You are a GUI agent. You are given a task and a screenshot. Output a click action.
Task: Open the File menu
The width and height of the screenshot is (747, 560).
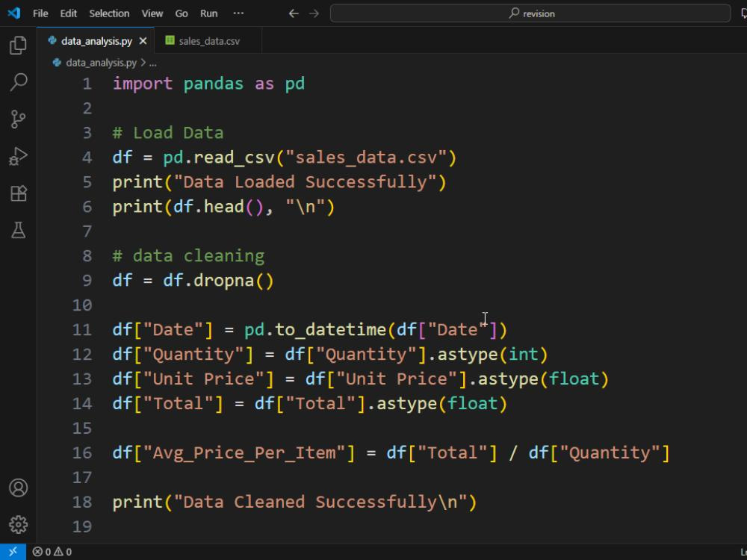[40, 13]
